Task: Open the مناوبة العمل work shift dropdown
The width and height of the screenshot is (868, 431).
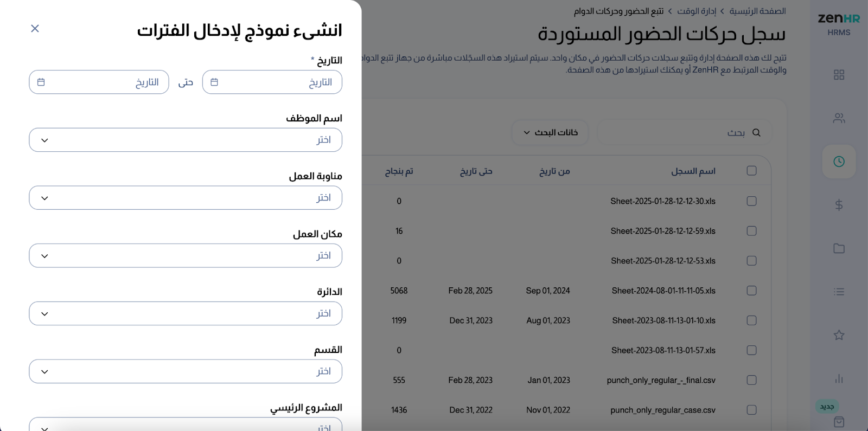Action: tap(186, 198)
